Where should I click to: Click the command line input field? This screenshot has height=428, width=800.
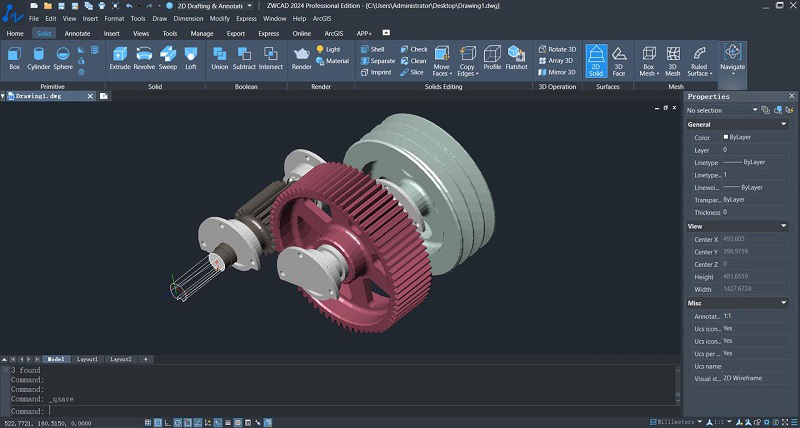point(362,411)
